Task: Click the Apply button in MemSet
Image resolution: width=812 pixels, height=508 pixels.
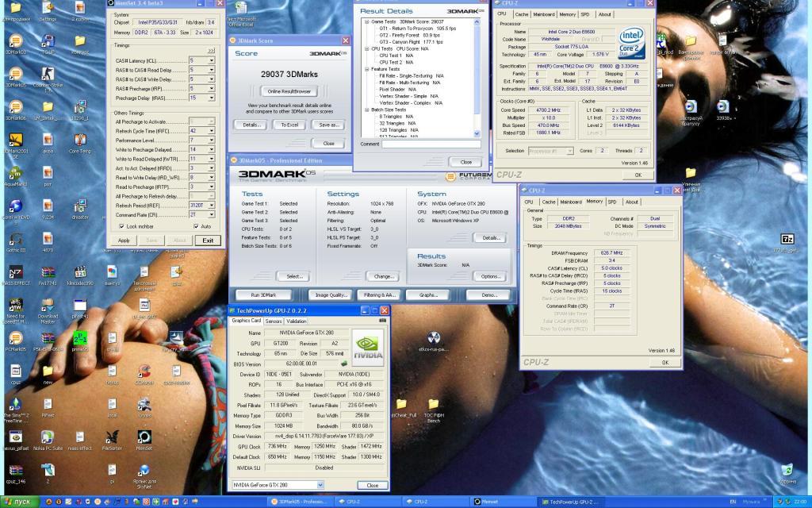Action: tap(124, 241)
